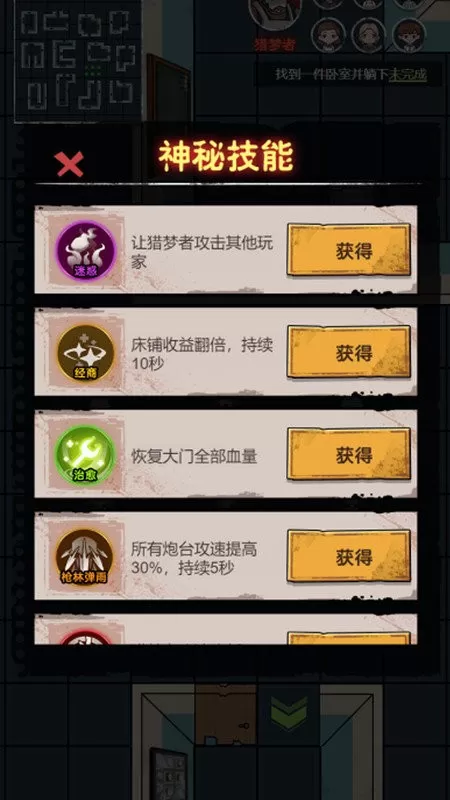The image size is (450, 800).
Task: Close the 神秘技能 panel with red X
Action: (69, 164)
